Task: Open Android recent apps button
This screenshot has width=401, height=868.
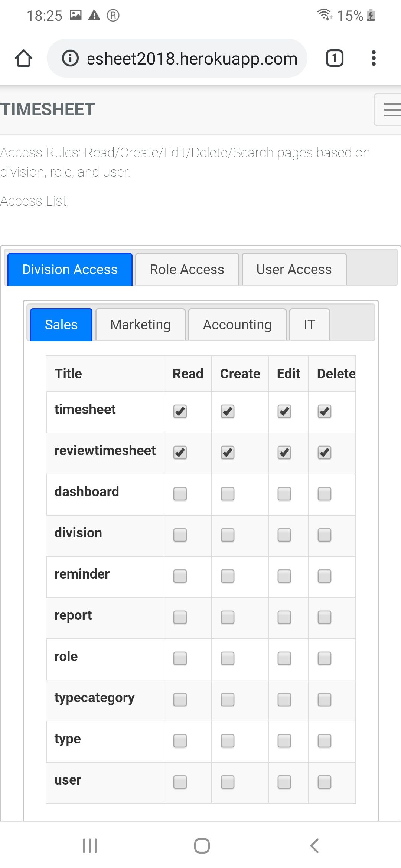Action: (x=90, y=846)
